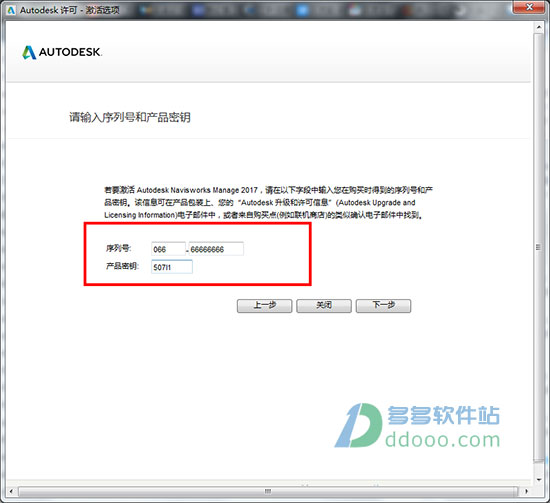Click the vertical scrollbar thumb
The image size is (550, 503).
(x=538, y=248)
